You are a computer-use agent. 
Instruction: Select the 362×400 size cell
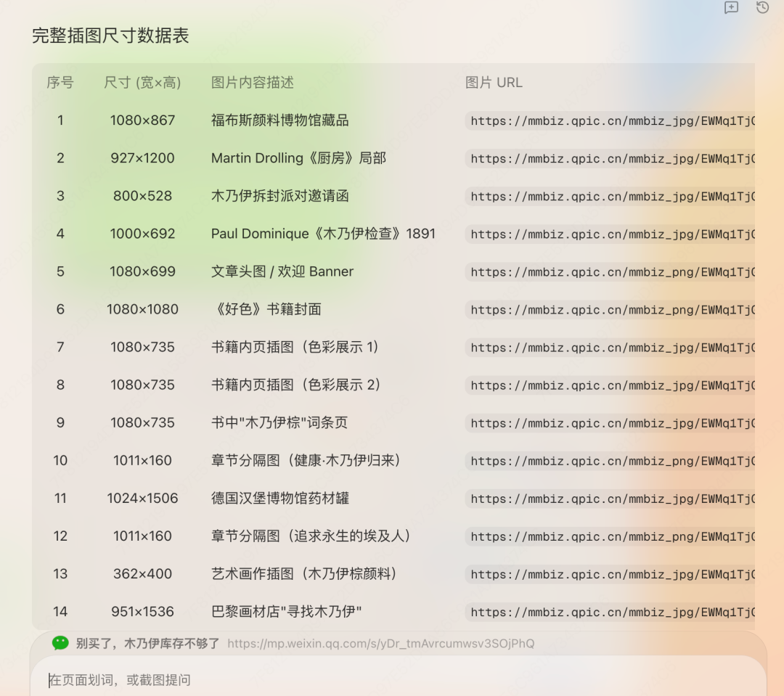[142, 574]
